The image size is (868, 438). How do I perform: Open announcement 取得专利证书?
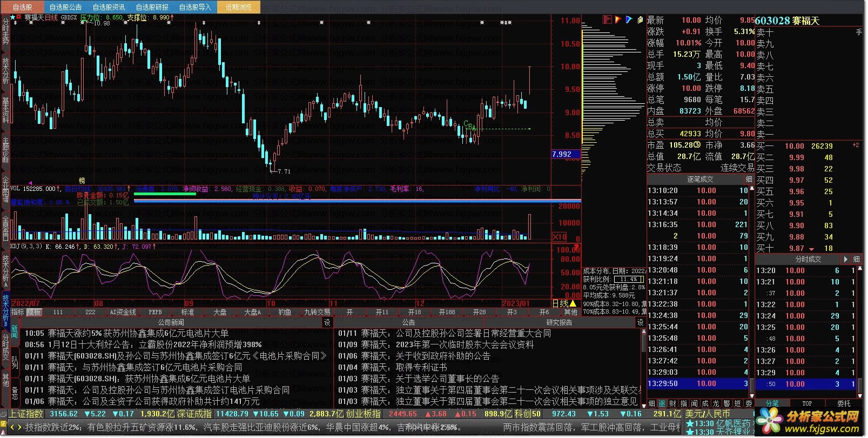pyautogui.click(x=421, y=367)
